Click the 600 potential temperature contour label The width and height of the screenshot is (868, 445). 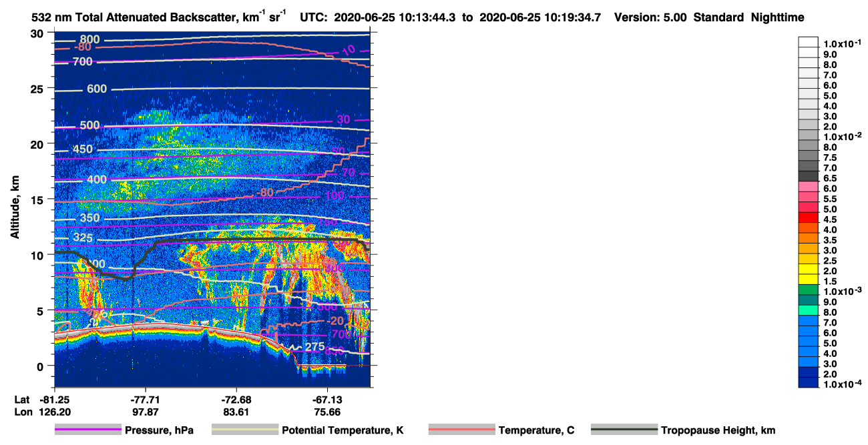pos(97,89)
